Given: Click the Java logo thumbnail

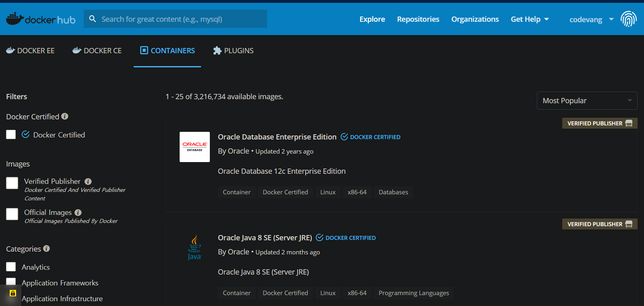Looking at the screenshot, I should [x=195, y=248].
